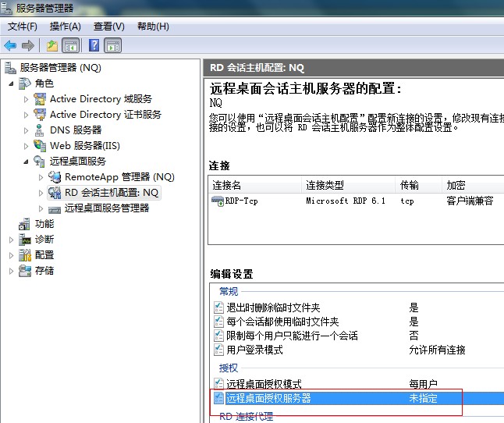Viewport: 504px width, 423px height.
Task: Click the 角色 roles icon
Action: coord(24,84)
